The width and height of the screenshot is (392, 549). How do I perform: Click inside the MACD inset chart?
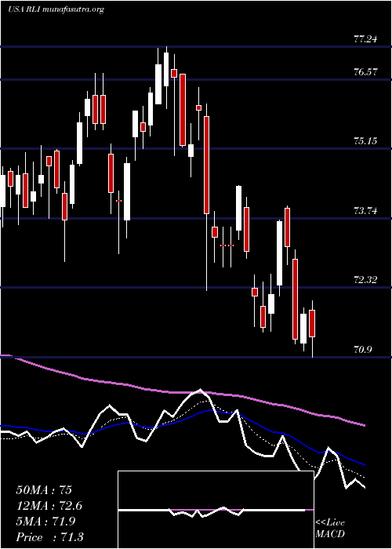[216, 510]
